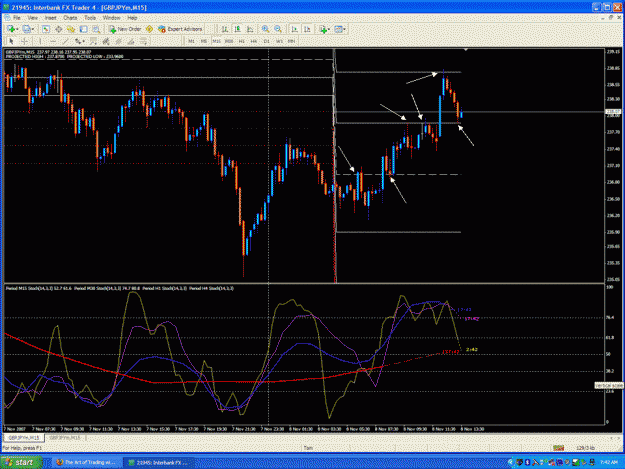The width and height of the screenshot is (625, 469).
Task: Select the arrow cursor tool
Action: coord(11,41)
